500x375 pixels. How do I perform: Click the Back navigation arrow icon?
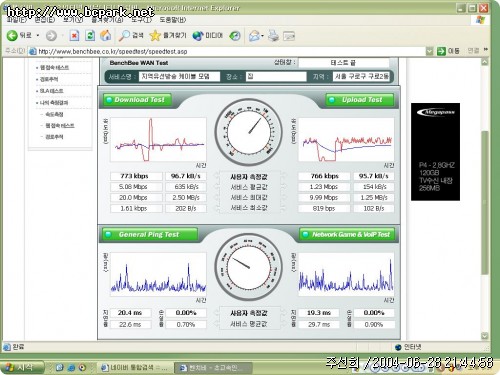pyautogui.click(x=12, y=35)
